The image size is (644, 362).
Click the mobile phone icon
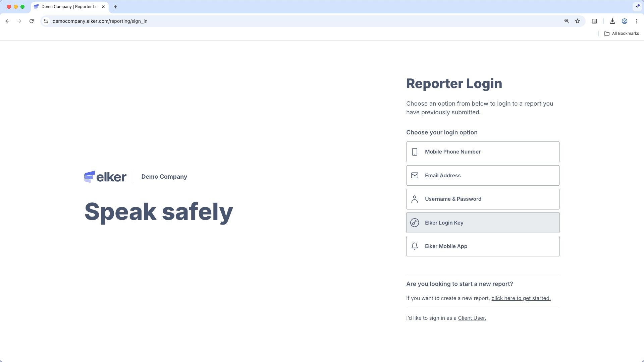415,152
